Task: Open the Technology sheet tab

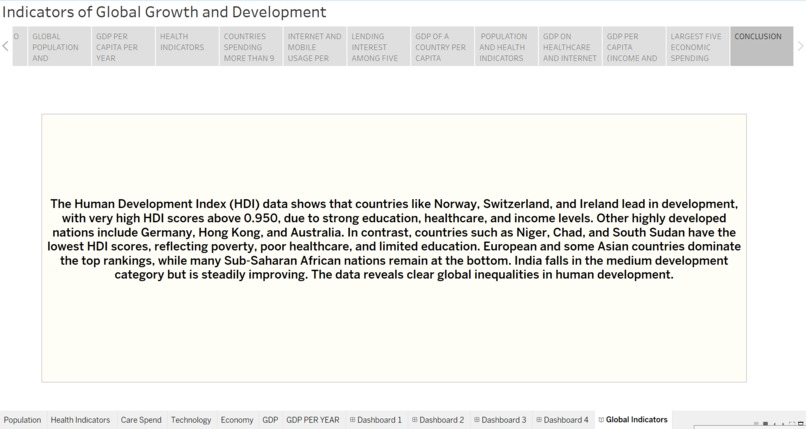Action: pyautogui.click(x=191, y=420)
